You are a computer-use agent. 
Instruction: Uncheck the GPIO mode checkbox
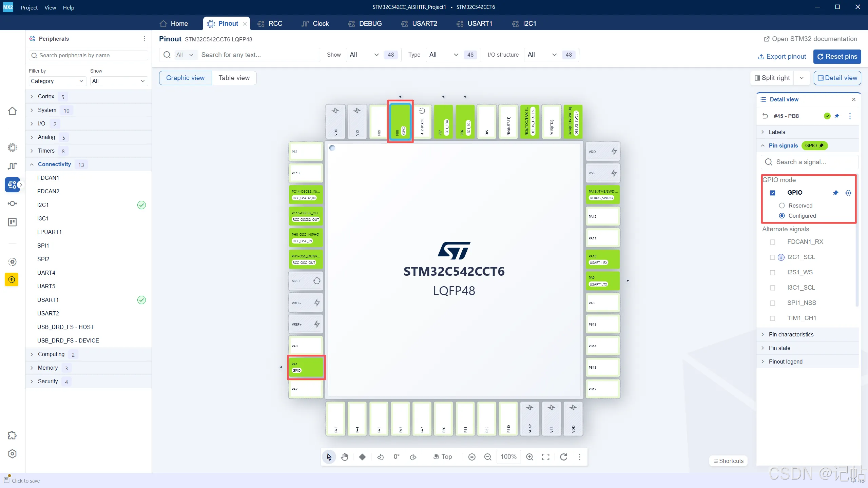[x=773, y=193]
